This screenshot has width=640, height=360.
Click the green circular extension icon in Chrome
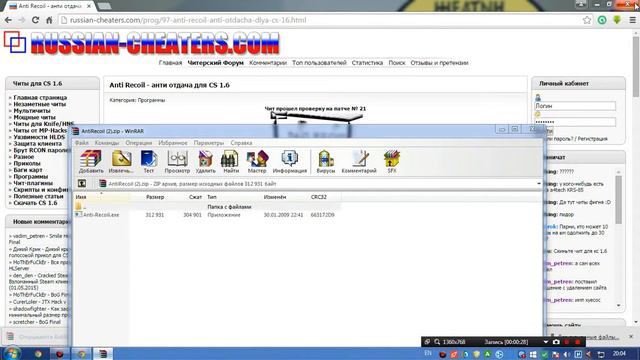[602, 20]
